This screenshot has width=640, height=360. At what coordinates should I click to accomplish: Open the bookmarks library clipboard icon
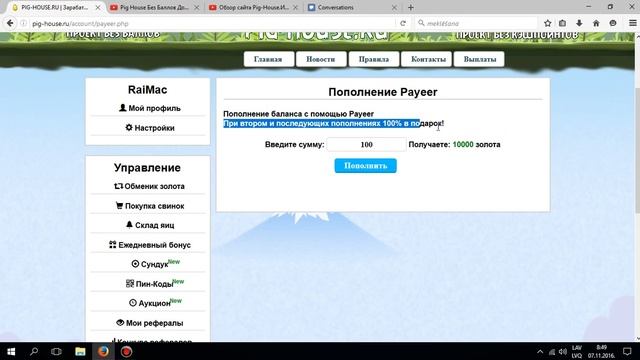coord(562,23)
